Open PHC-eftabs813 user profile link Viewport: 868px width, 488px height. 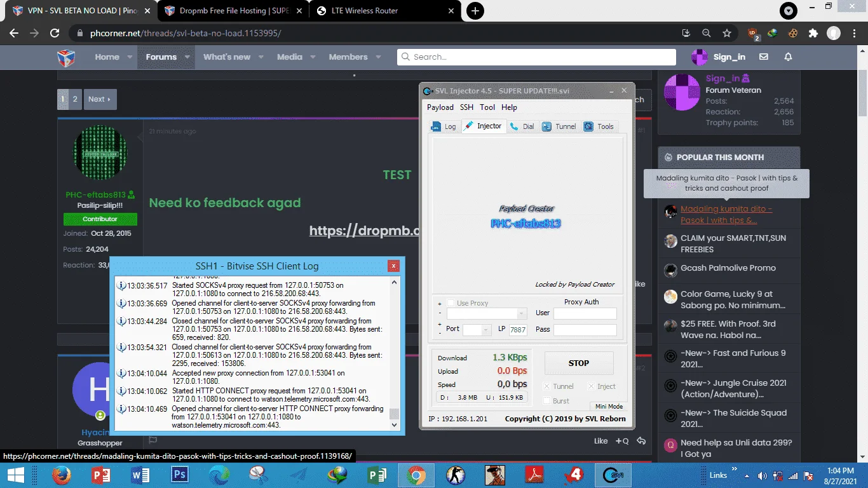coord(96,194)
